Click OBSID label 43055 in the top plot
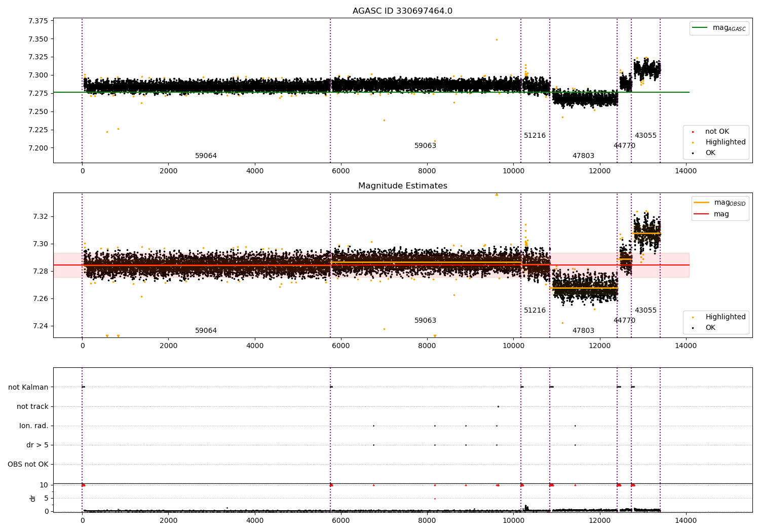This screenshot has height=532, width=760. [645, 136]
